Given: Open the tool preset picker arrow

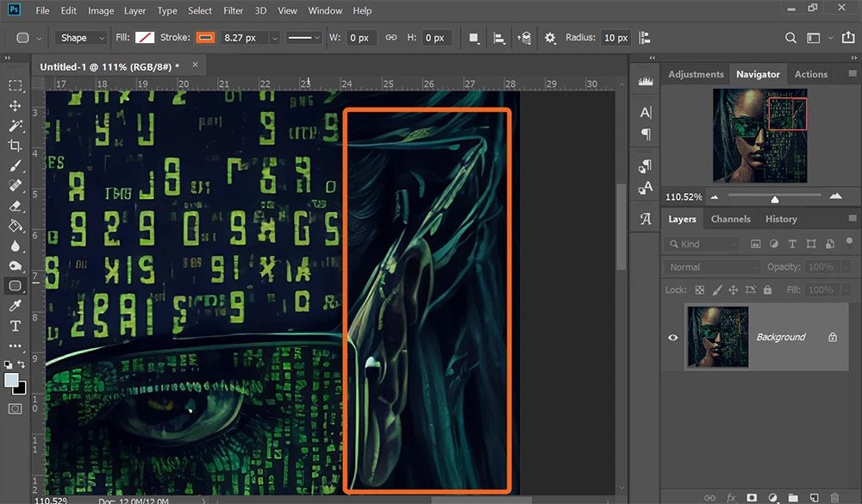Looking at the screenshot, I should tap(39, 39).
